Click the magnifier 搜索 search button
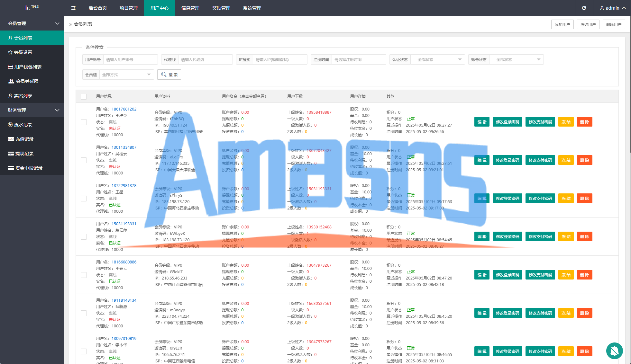 (169, 75)
